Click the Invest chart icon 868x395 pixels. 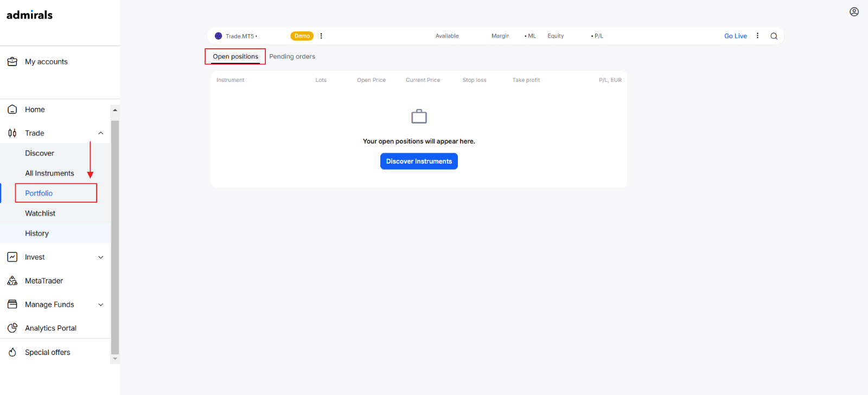(12, 257)
